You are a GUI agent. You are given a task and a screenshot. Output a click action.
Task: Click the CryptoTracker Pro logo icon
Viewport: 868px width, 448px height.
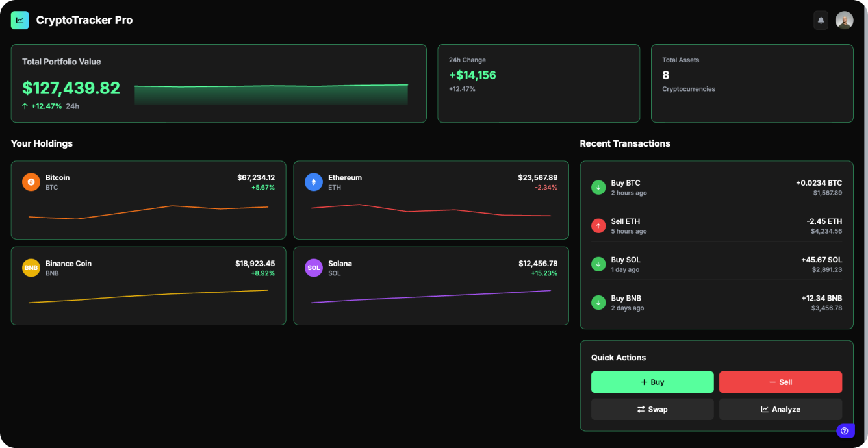pyautogui.click(x=19, y=20)
